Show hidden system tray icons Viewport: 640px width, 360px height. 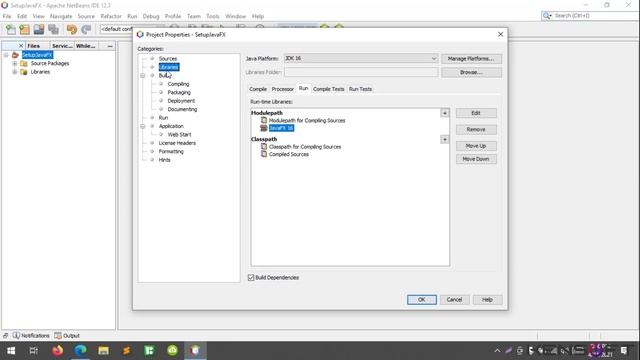(497, 351)
